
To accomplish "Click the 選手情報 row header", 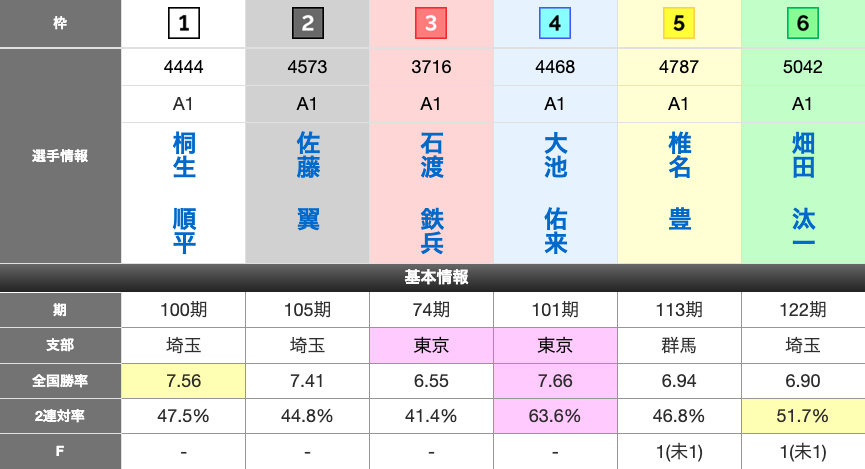I will 61,156.
